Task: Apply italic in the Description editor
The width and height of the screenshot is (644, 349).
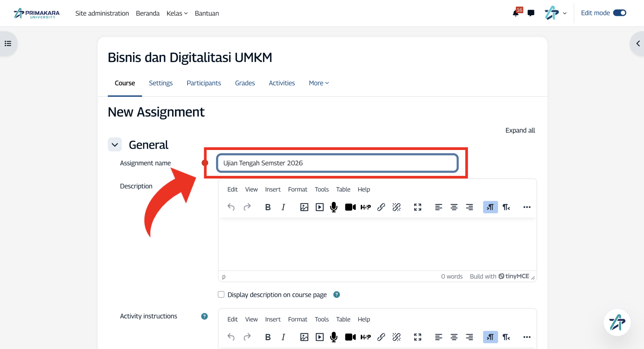Action: [x=283, y=207]
